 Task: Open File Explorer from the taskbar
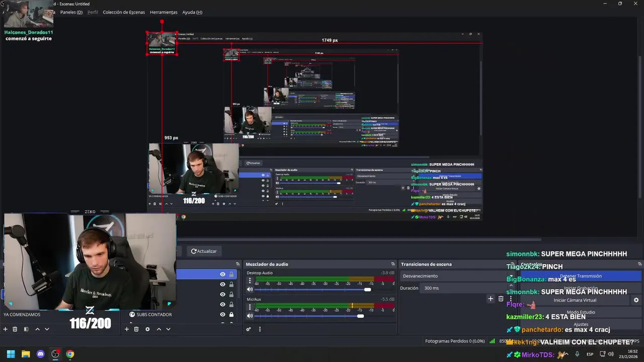[x=26, y=354]
